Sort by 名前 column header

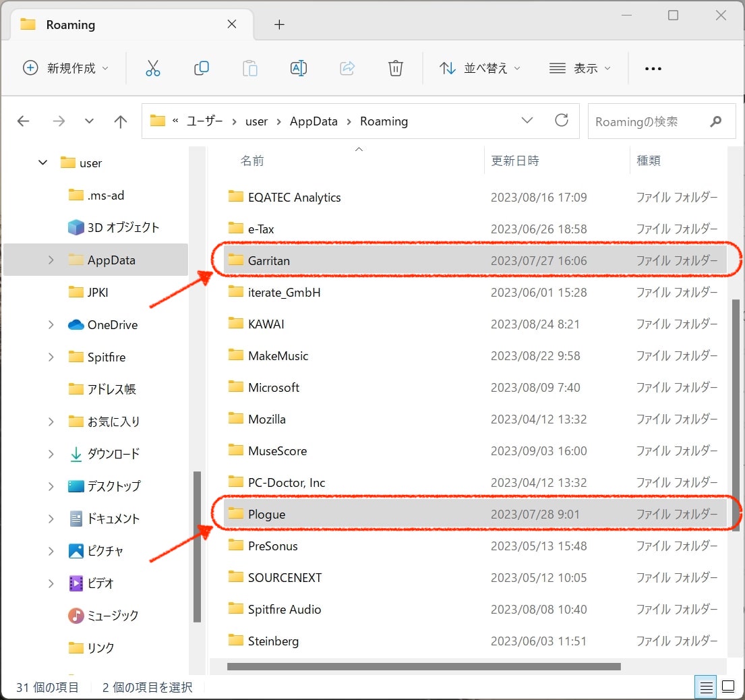[x=252, y=161]
